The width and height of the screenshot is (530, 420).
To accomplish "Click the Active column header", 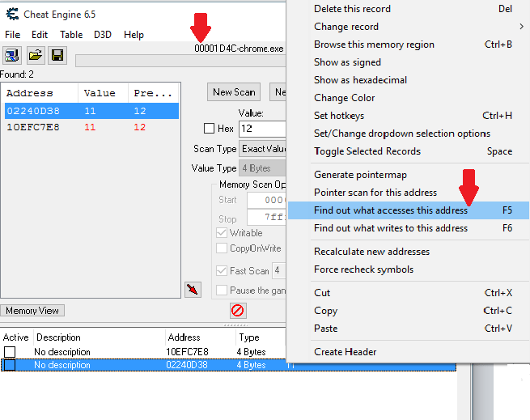I will pos(16,337).
